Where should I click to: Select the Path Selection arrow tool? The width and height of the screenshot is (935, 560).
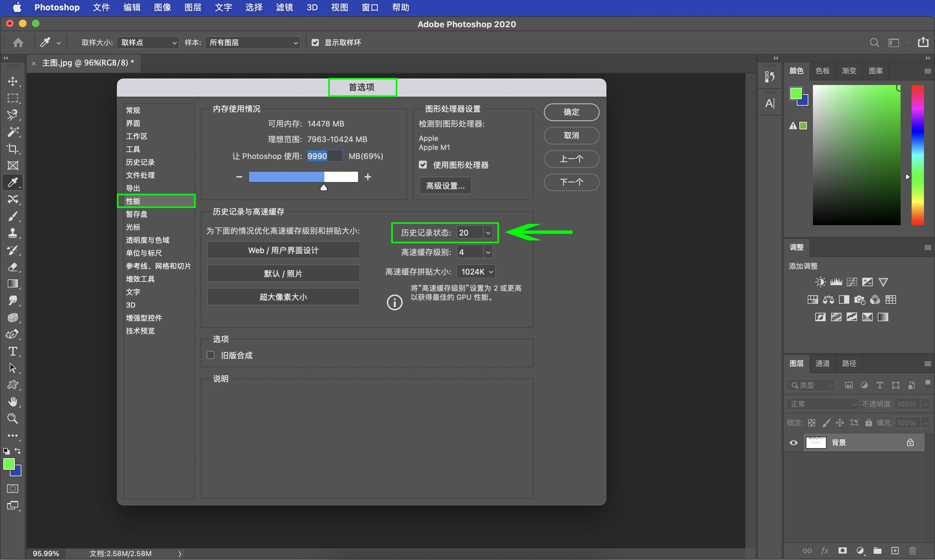coord(13,368)
